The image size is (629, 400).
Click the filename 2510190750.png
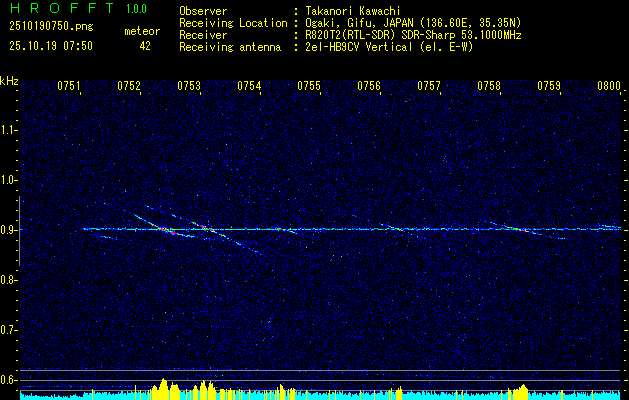(51, 27)
